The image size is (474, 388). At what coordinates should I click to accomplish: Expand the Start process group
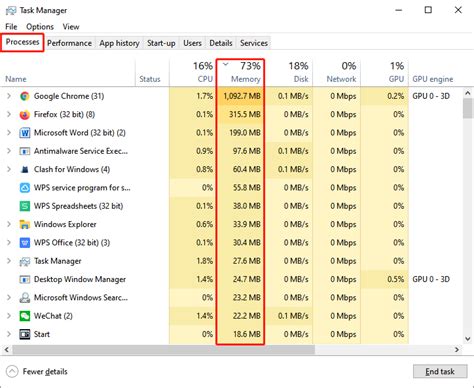[x=9, y=334]
